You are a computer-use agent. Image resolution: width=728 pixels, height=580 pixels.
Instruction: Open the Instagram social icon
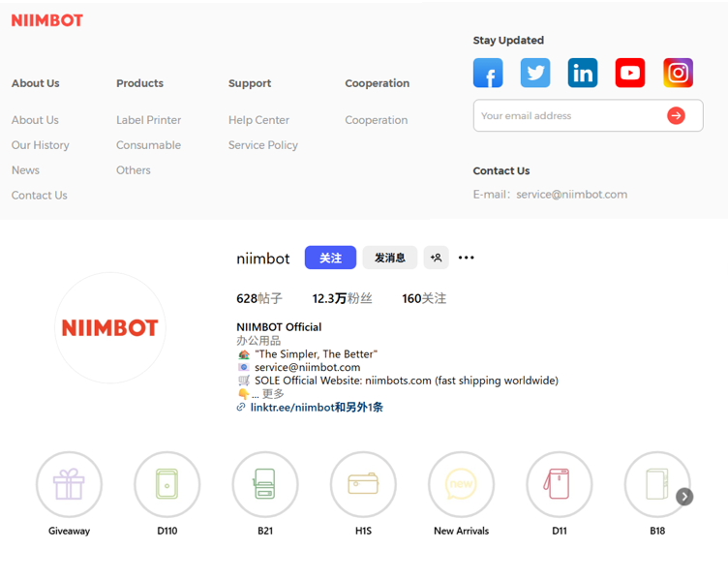point(678,74)
